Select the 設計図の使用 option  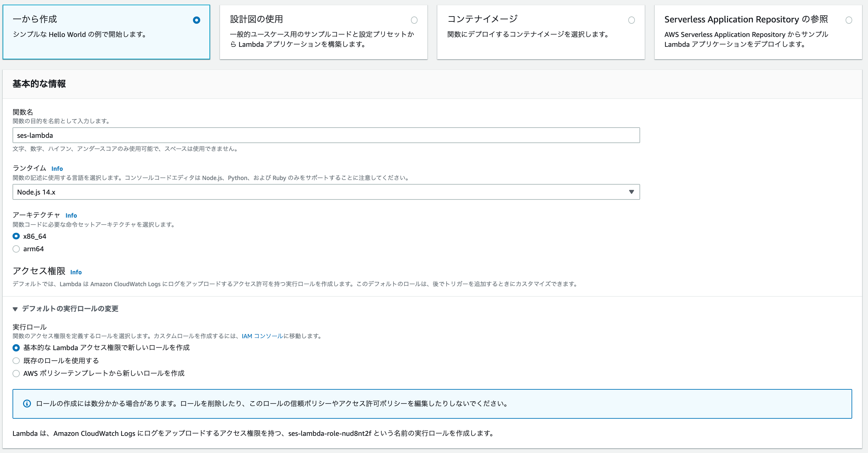(414, 20)
